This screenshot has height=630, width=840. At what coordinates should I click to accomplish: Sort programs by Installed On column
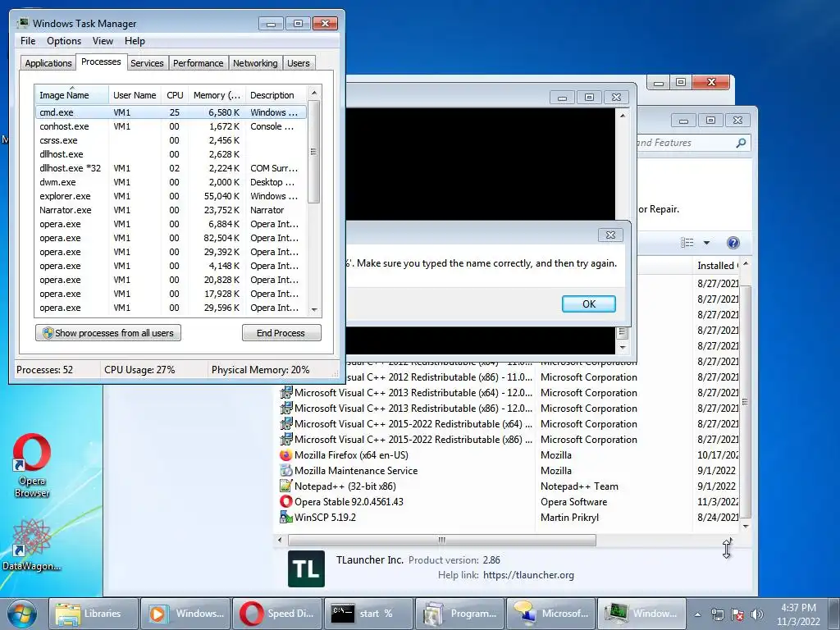pyautogui.click(x=717, y=266)
